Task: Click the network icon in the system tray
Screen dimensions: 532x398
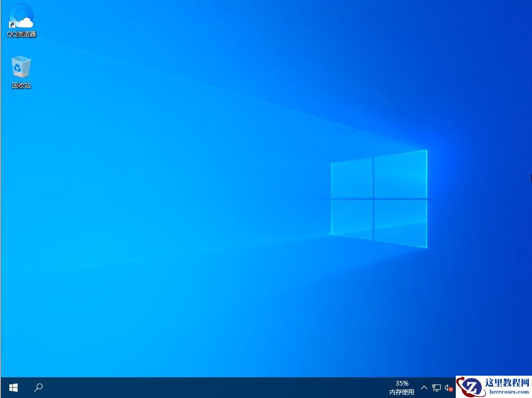Action: [436, 387]
